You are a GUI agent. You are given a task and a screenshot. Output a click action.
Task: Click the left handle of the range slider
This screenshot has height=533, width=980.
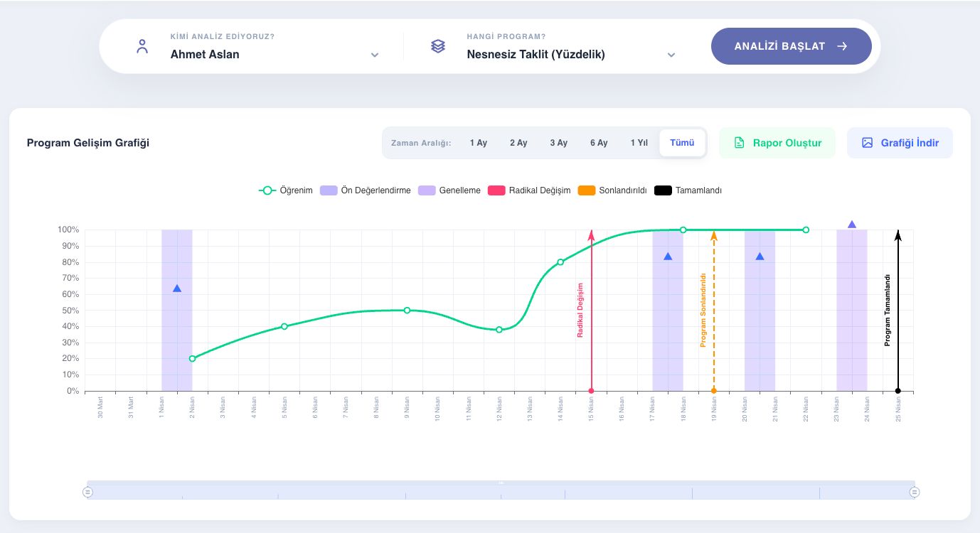click(x=88, y=492)
